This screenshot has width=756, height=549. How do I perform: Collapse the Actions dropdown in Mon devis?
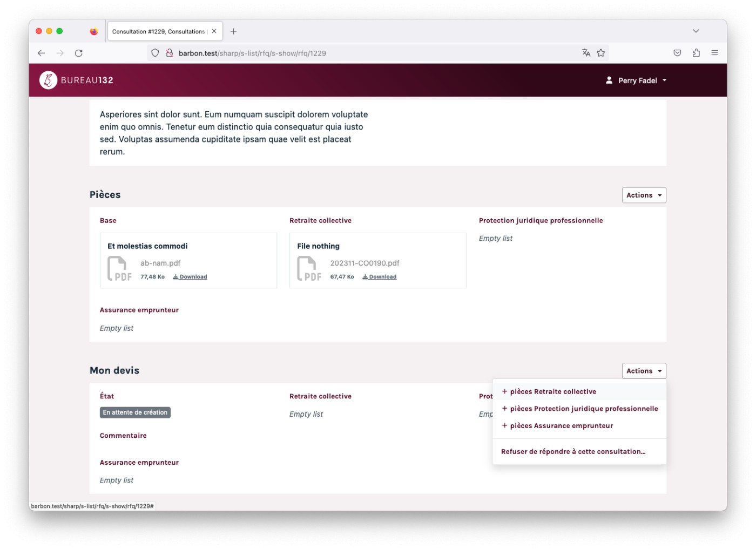(644, 371)
